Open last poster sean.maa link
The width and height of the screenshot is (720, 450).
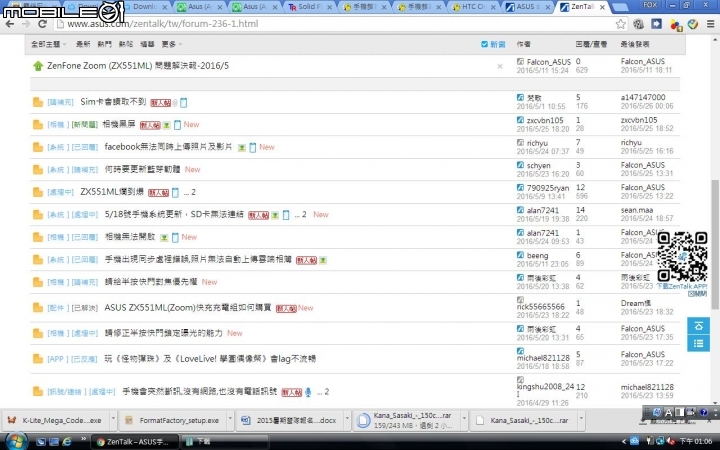coord(637,210)
